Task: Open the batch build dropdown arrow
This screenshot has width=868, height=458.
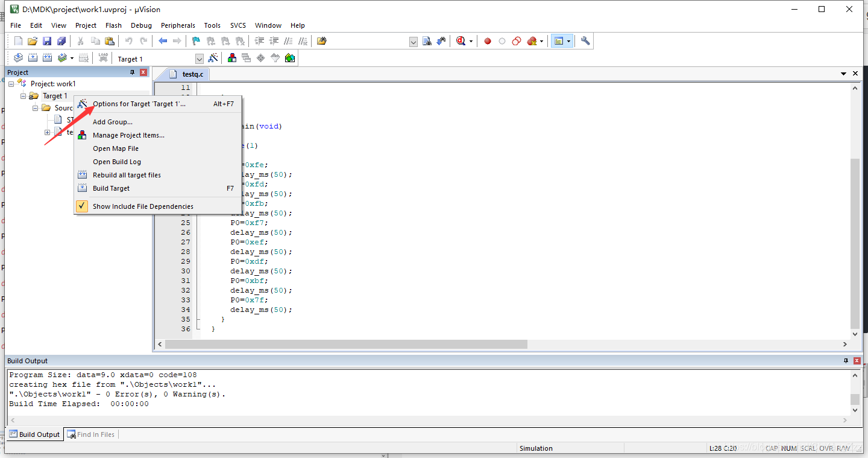Action: pos(72,59)
